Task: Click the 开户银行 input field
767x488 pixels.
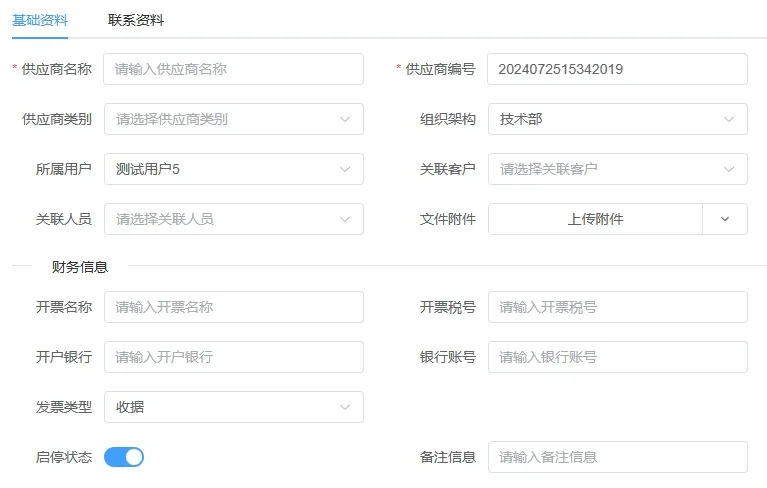Action: point(234,357)
